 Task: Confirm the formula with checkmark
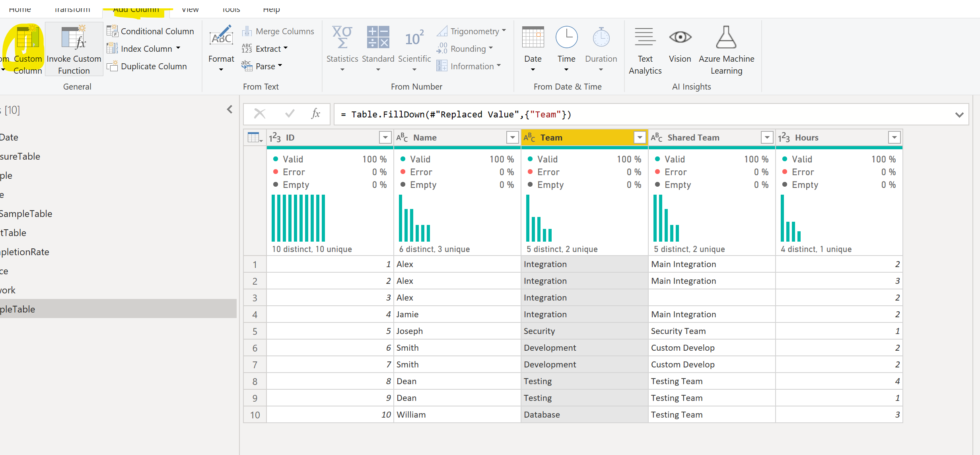point(290,114)
